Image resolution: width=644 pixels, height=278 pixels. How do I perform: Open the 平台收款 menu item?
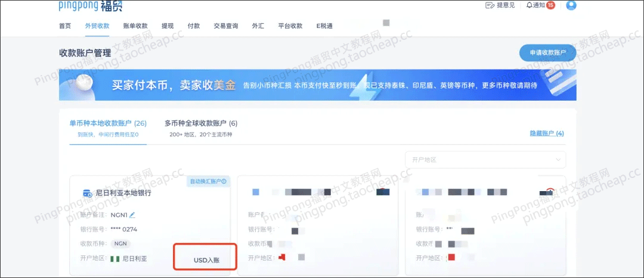coord(290,26)
